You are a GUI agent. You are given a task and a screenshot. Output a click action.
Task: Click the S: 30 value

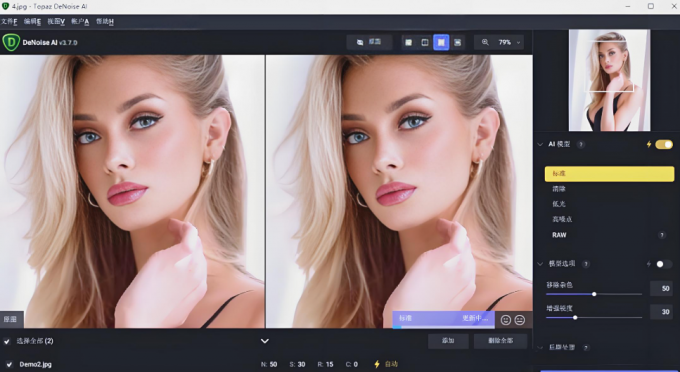tap(298, 364)
